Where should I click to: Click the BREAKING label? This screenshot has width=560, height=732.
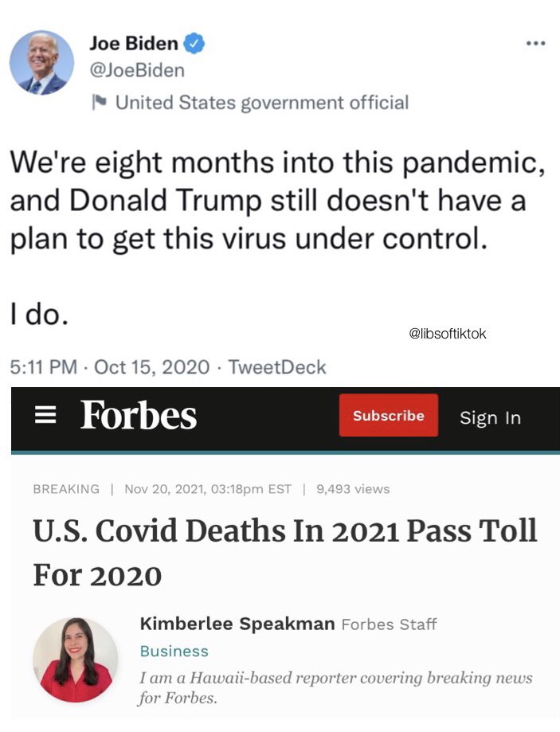(x=66, y=489)
